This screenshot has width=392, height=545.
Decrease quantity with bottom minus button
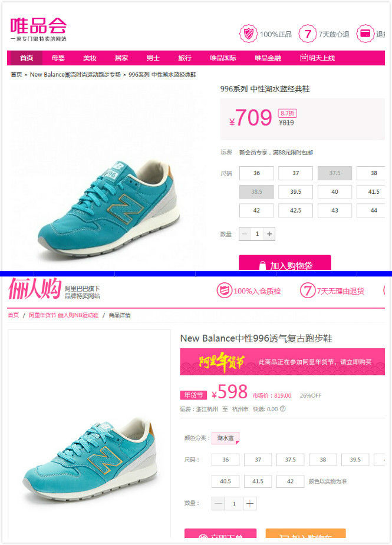coord(219,503)
